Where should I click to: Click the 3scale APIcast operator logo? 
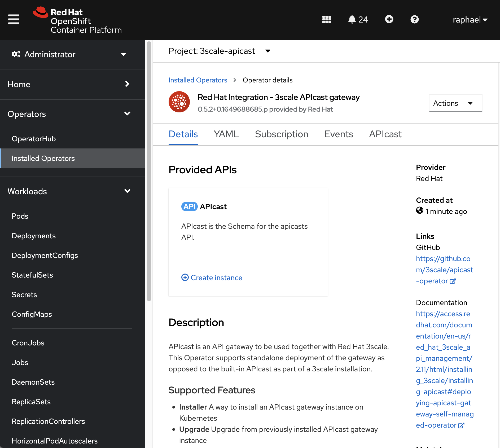point(179,102)
